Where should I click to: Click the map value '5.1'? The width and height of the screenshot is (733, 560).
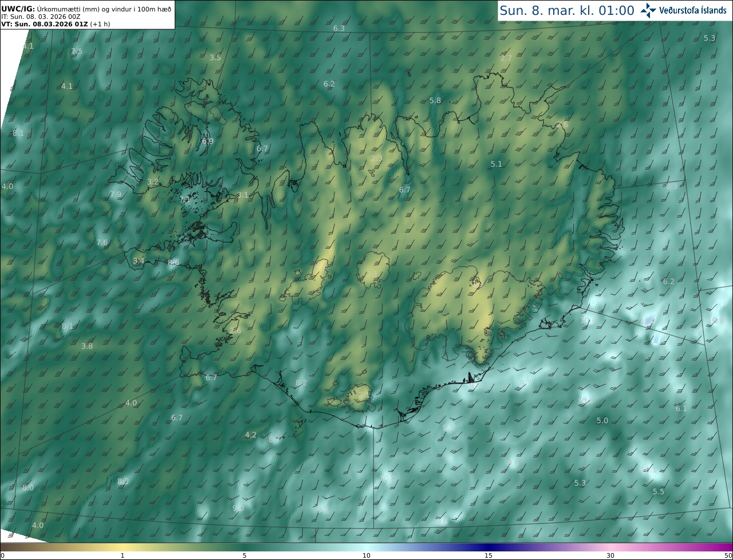[x=496, y=164]
